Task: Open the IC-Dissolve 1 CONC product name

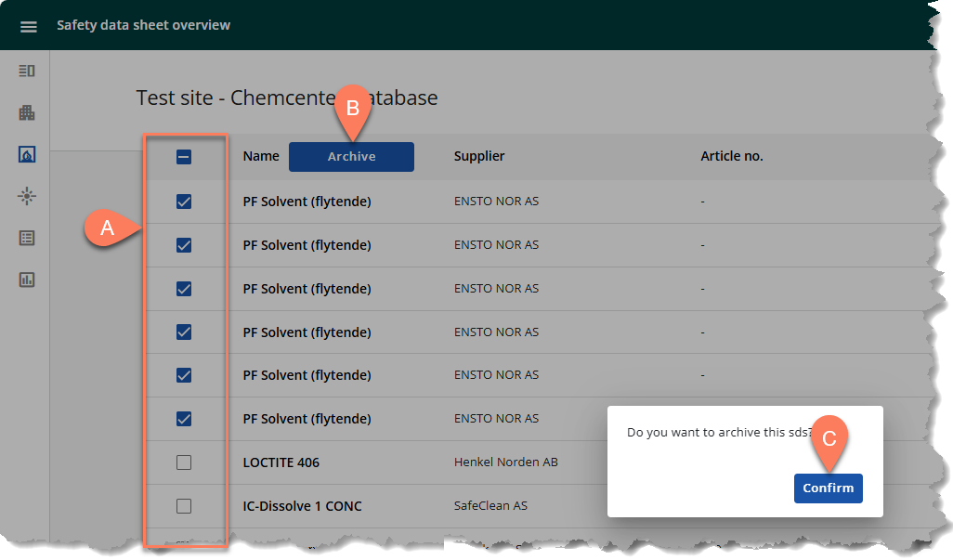Action: 302,506
